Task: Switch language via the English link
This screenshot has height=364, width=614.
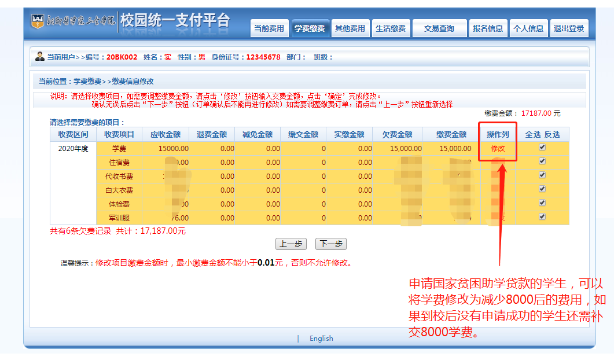Action: [x=321, y=339]
